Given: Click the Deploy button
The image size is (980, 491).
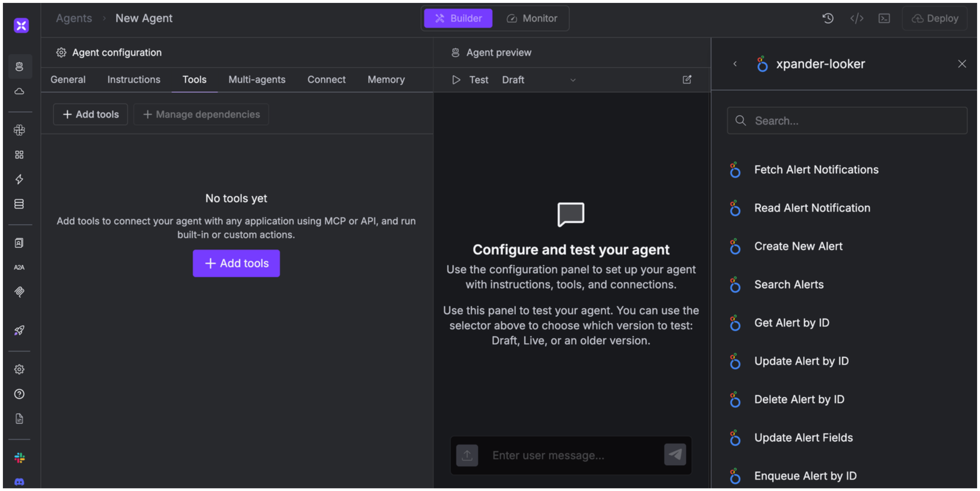Looking at the screenshot, I should 935,18.
